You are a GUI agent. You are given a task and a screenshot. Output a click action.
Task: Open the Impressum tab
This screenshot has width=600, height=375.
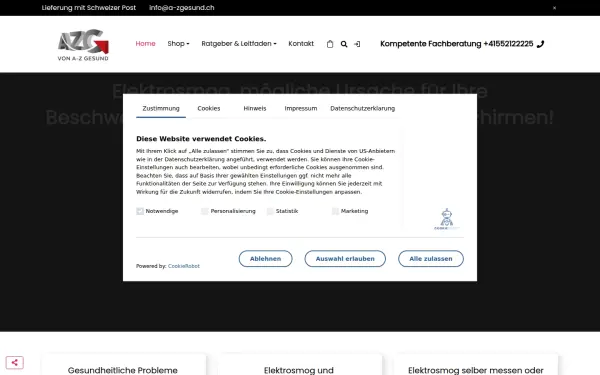click(301, 109)
